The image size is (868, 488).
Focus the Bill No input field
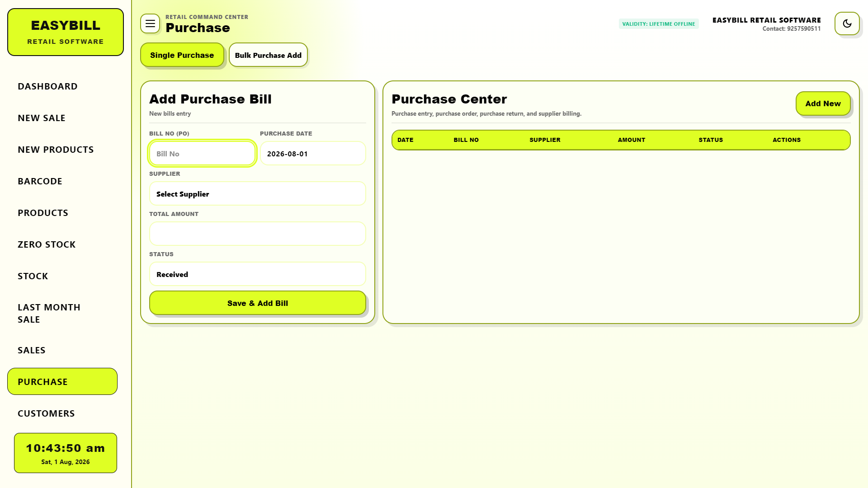[203, 154]
